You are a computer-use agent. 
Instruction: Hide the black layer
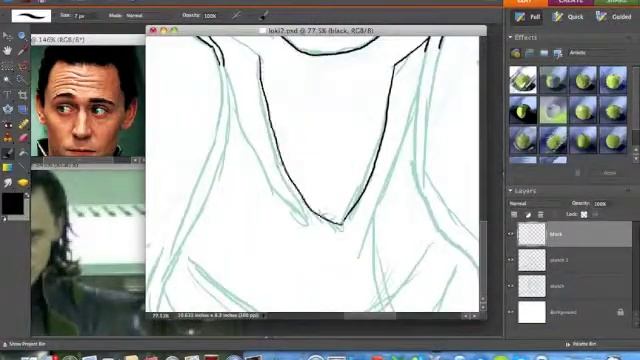click(x=511, y=234)
